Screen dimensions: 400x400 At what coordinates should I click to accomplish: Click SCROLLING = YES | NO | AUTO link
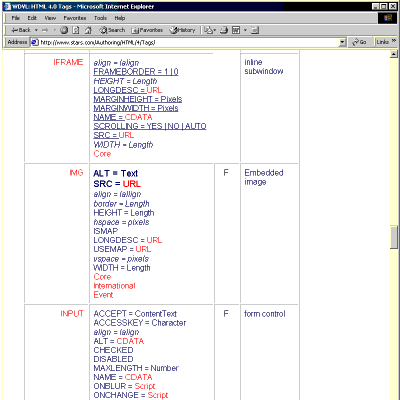(150, 126)
